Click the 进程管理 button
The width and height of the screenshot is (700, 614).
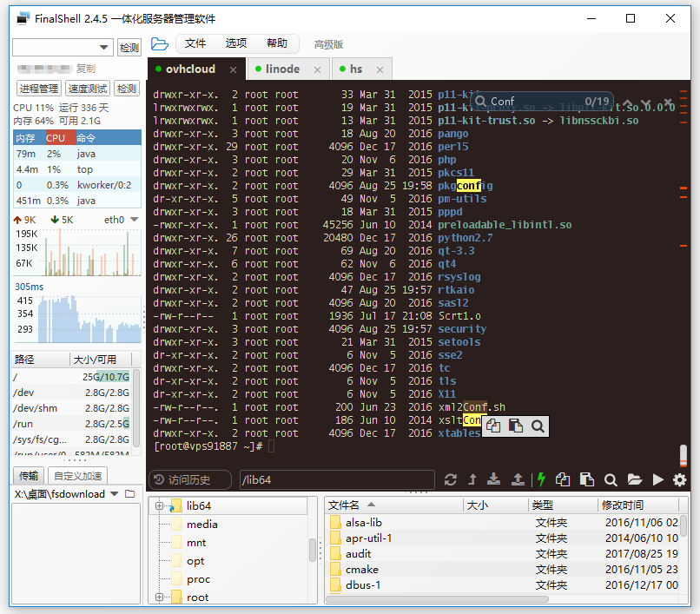click(x=38, y=88)
